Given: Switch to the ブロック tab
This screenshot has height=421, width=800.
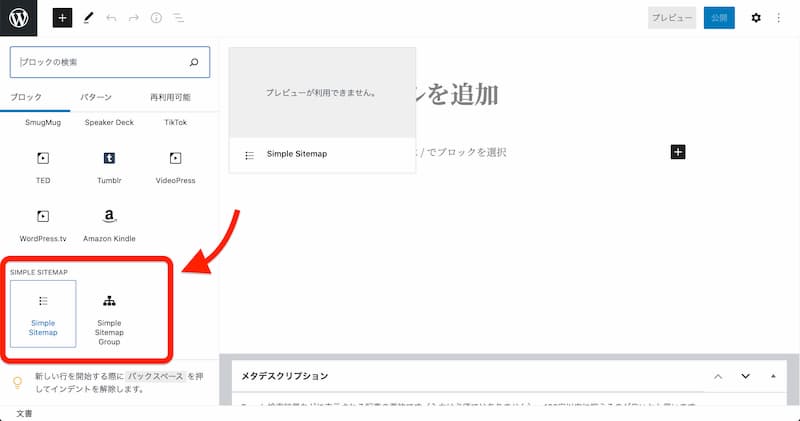Looking at the screenshot, I should click(26, 97).
